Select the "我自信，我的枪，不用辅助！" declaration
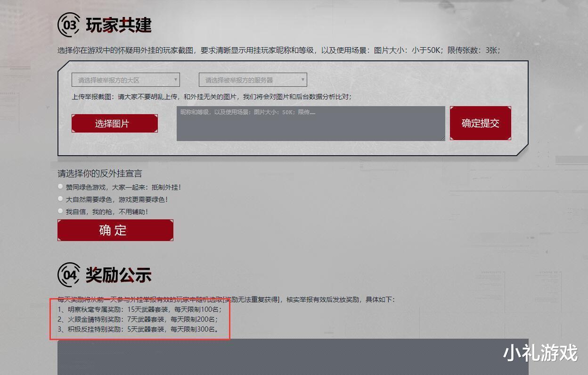Image resolution: width=588 pixels, height=375 pixels. 60,211
